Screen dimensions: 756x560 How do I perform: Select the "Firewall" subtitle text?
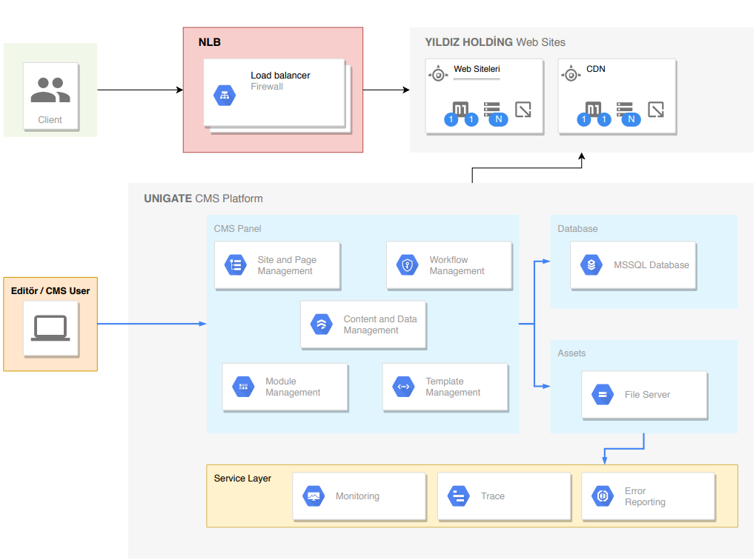[x=267, y=87]
